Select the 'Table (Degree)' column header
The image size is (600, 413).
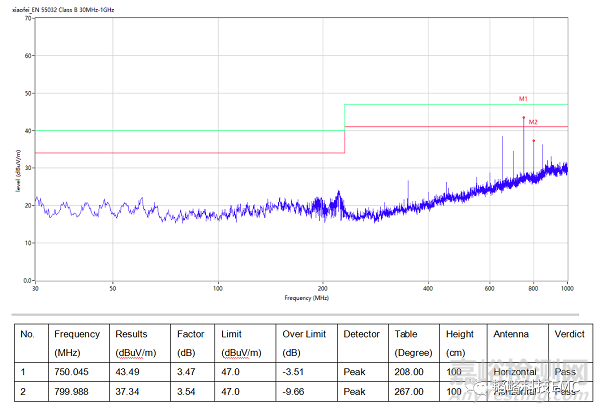click(x=413, y=343)
